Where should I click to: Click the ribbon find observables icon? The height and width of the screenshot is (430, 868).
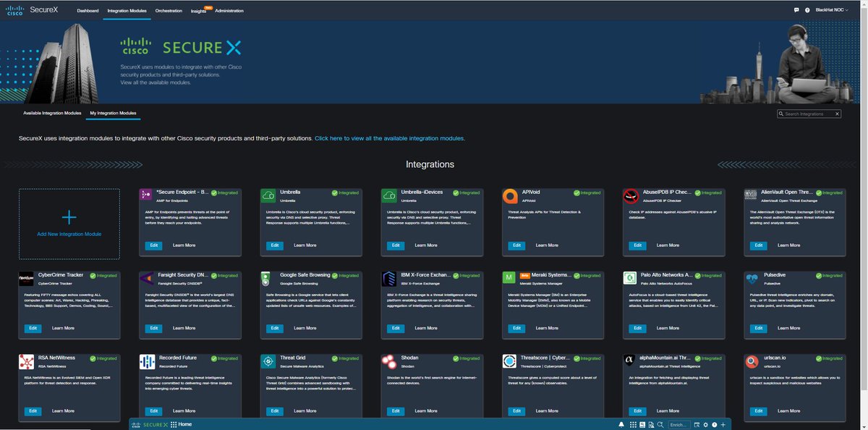[697, 424]
